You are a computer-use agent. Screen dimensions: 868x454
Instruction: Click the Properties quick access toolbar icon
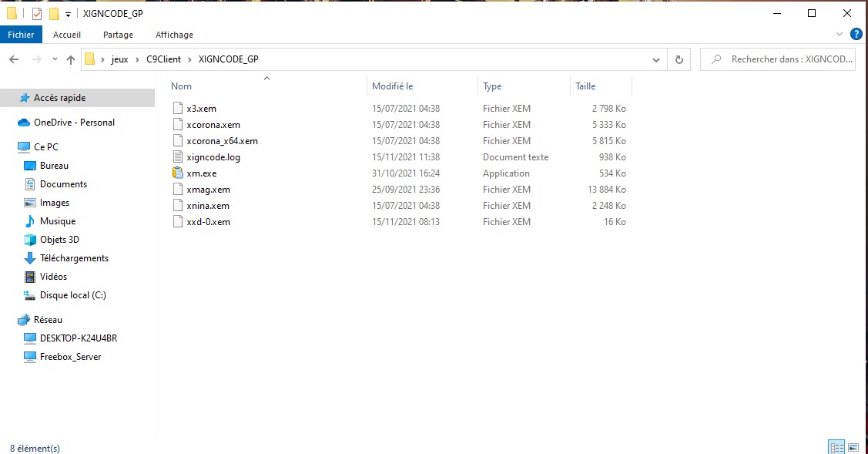pos(36,13)
